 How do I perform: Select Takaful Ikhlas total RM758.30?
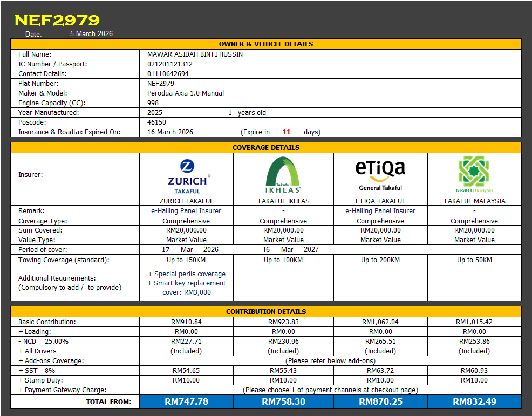click(283, 401)
